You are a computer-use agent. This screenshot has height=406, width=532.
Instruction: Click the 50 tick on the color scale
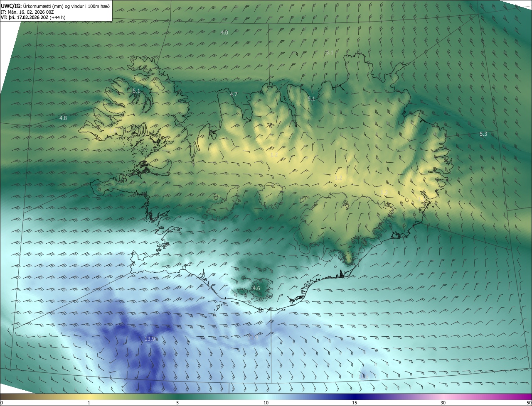coord(529,403)
